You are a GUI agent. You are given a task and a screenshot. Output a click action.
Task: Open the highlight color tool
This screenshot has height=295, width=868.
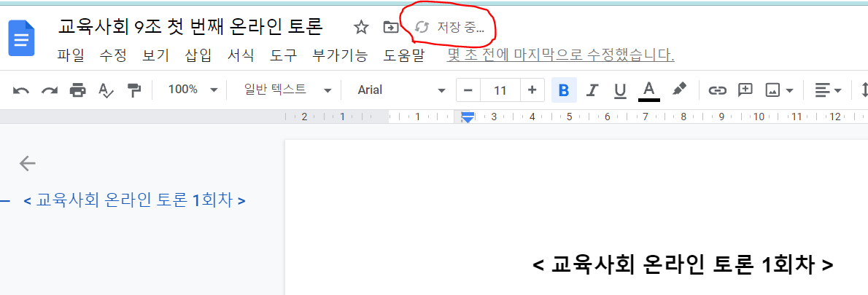[x=678, y=90]
